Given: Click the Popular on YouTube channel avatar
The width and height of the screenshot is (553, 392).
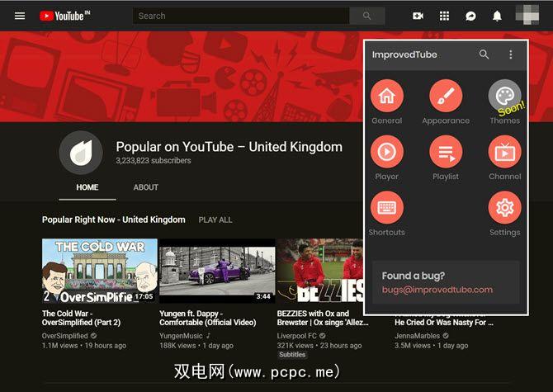Looking at the screenshot, I should tap(81, 153).
